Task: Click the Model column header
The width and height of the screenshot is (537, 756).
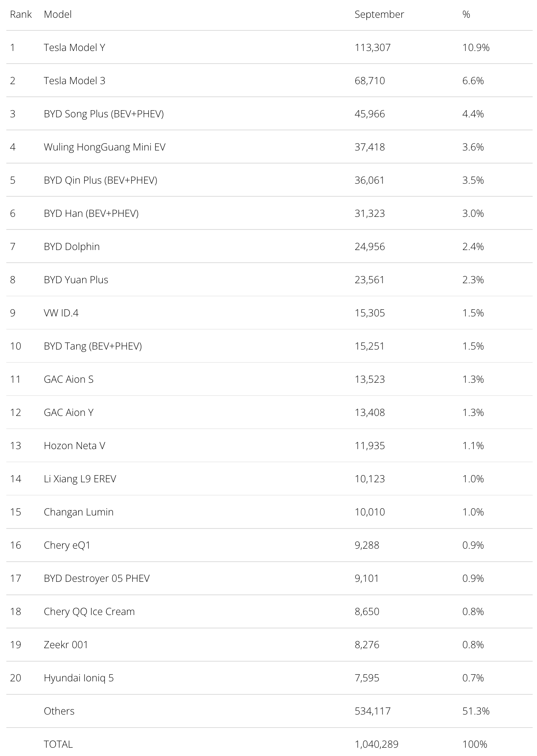Action: click(x=58, y=14)
